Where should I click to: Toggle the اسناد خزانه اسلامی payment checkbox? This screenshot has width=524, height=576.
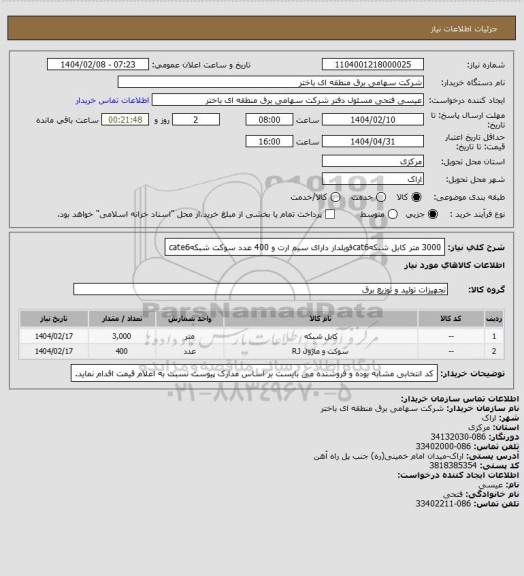point(330,214)
